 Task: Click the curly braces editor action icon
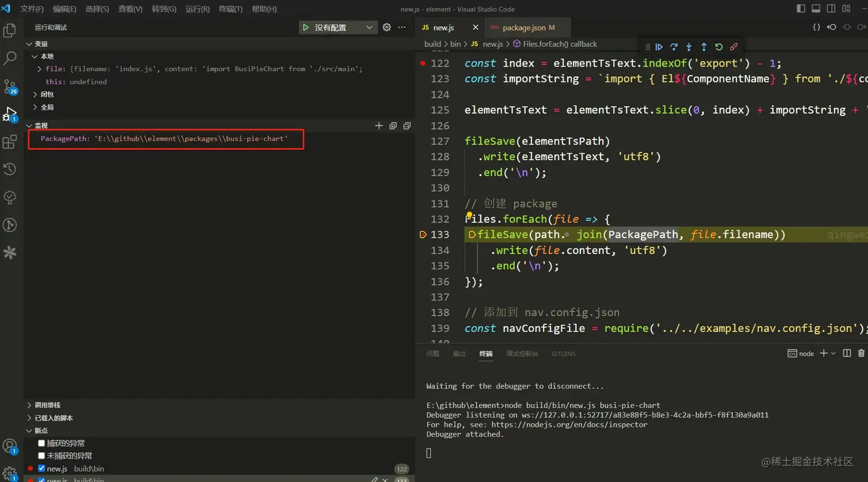tap(816, 28)
